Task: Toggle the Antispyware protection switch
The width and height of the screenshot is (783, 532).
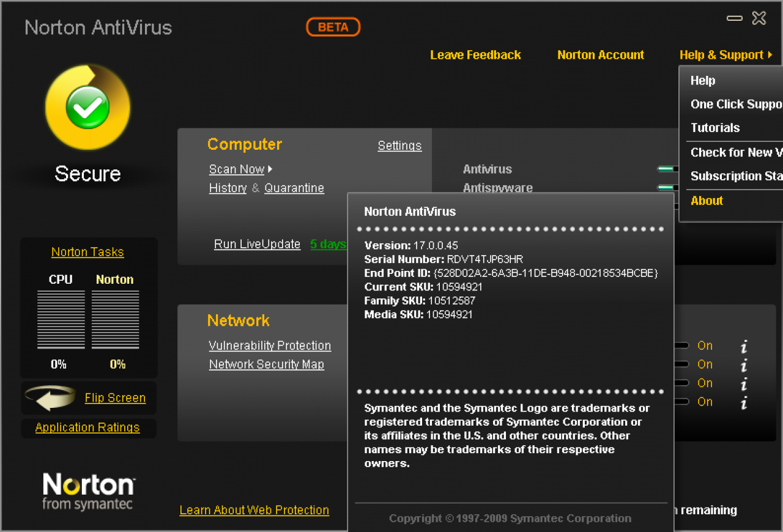Action: click(666, 188)
